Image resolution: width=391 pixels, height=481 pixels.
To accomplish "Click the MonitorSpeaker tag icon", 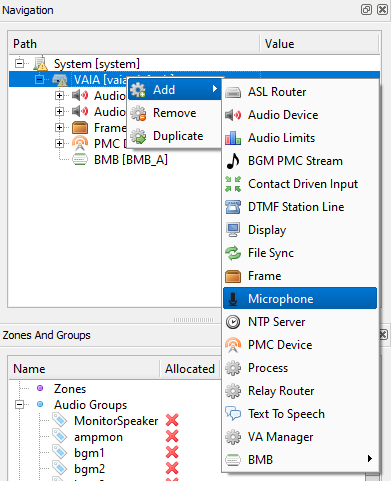I will tap(60, 420).
